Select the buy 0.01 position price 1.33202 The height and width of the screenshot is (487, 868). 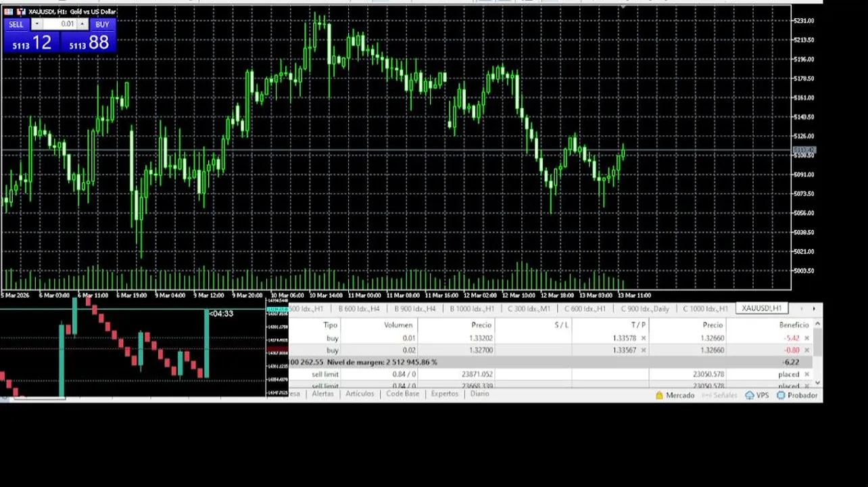[x=481, y=338]
